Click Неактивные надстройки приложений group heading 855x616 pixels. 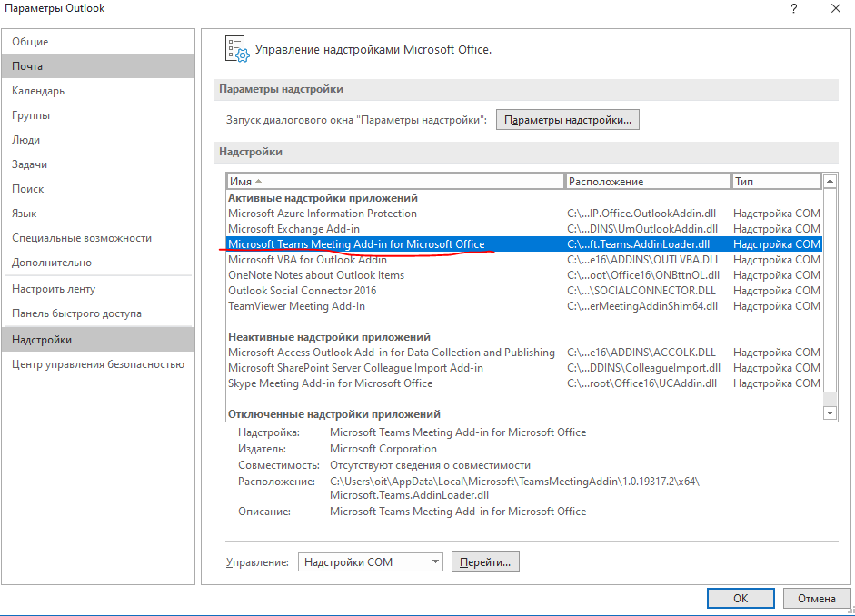(x=329, y=337)
